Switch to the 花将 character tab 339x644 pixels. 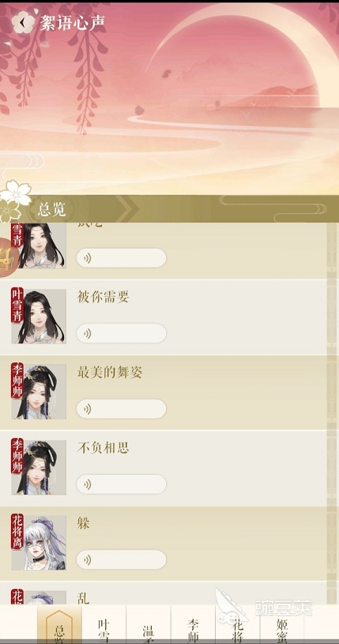pos(237,626)
